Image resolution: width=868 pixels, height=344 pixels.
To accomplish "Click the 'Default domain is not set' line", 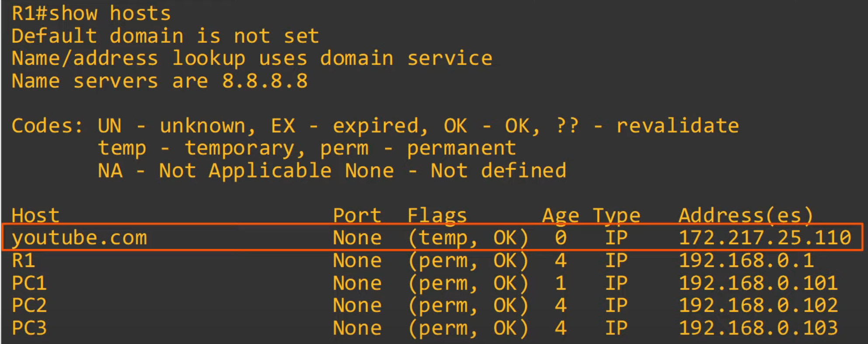I will (x=165, y=36).
